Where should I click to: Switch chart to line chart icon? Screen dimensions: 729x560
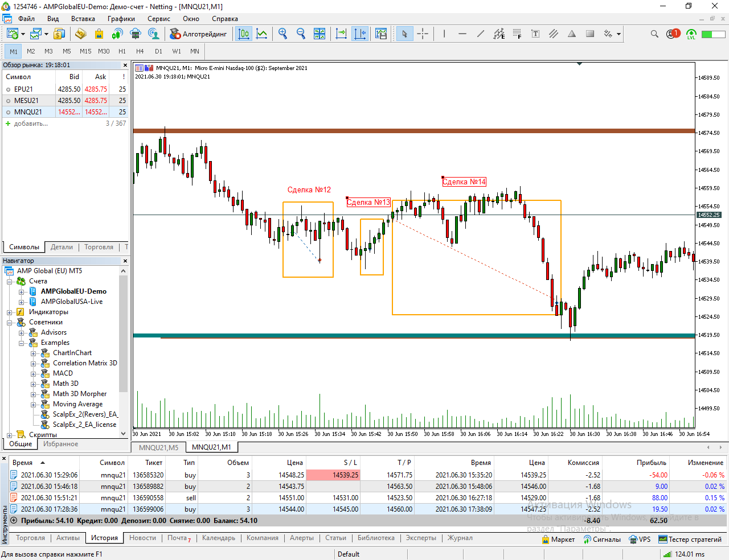point(262,34)
